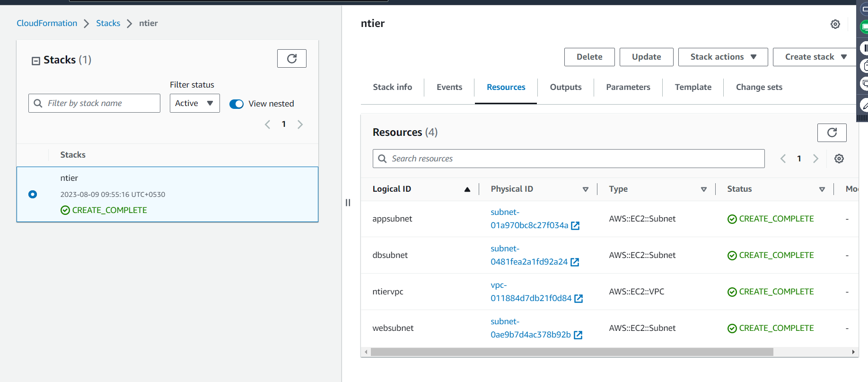Go to next page of Stacks list

click(300, 124)
